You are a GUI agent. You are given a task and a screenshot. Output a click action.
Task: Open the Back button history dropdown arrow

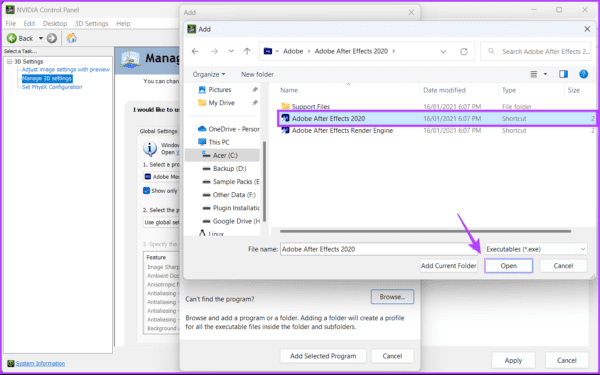[41, 38]
